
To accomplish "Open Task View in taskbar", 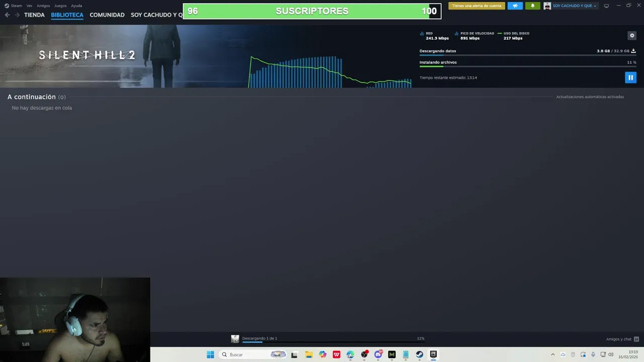I will pyautogui.click(x=294, y=354).
